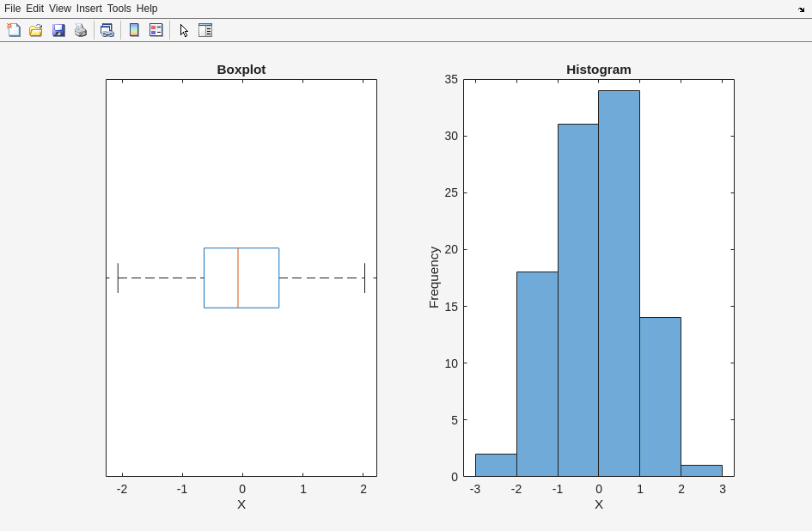Save the figure with the floppy disk icon
812x531 pixels.
pyautogui.click(x=58, y=30)
